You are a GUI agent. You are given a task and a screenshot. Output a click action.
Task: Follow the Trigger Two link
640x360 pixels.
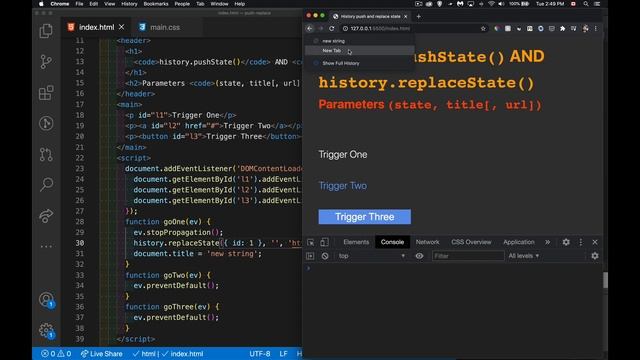[x=342, y=186]
